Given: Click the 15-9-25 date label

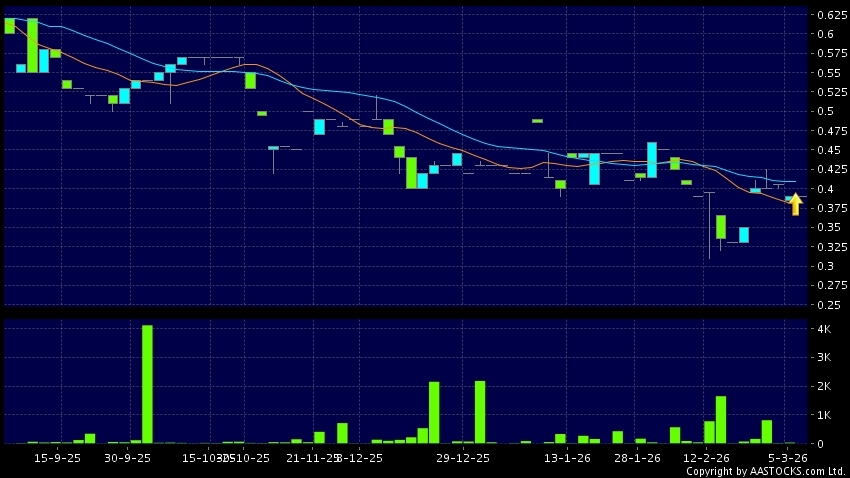Looking at the screenshot, I should [x=57, y=457].
